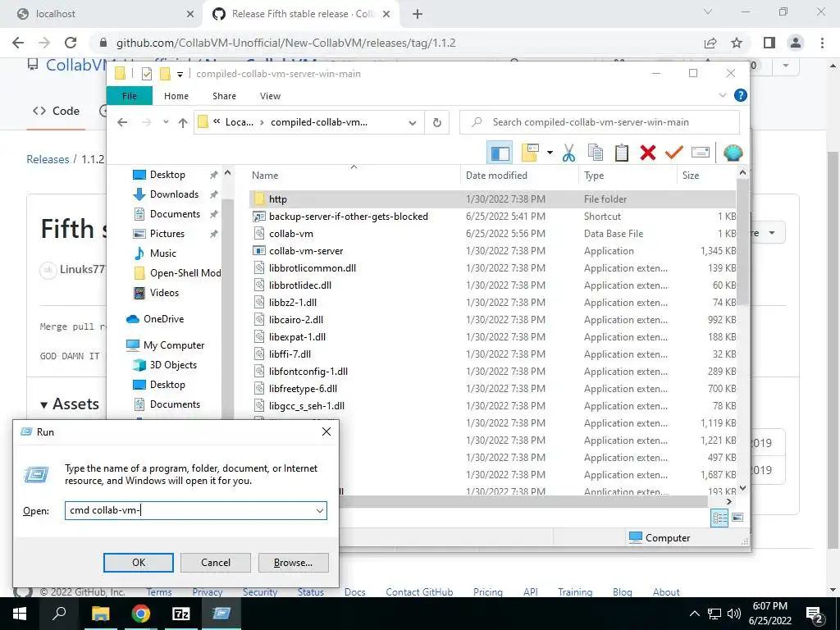Switch to the localhost Chrome tab
840x630 pixels.
click(x=102, y=14)
